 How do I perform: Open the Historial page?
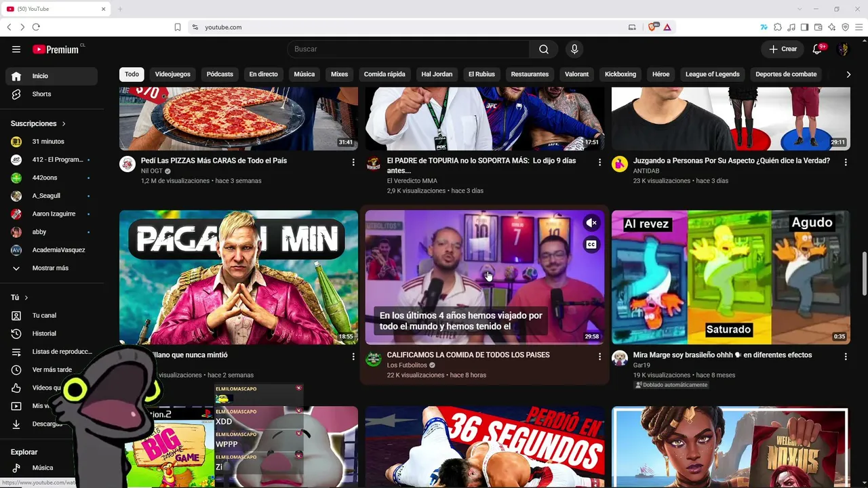coord(52,333)
